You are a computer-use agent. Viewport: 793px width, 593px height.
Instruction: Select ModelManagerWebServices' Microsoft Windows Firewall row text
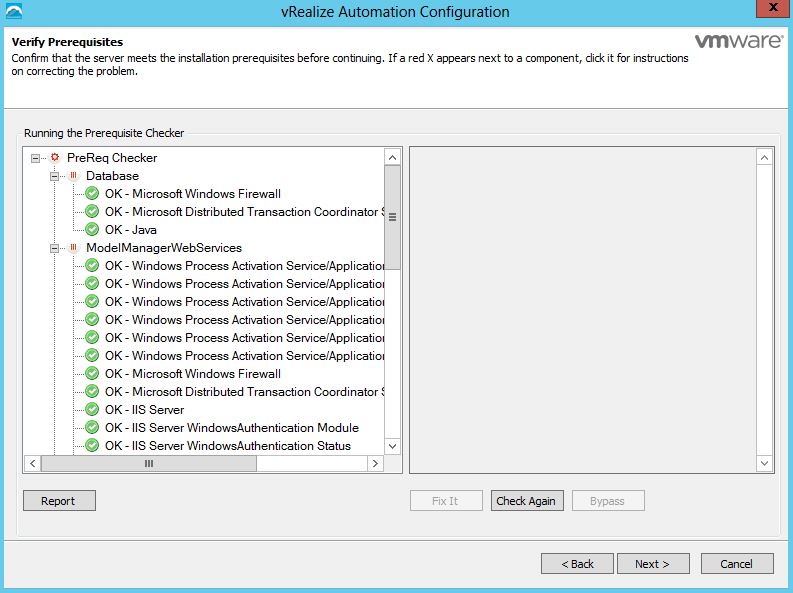[x=193, y=374]
